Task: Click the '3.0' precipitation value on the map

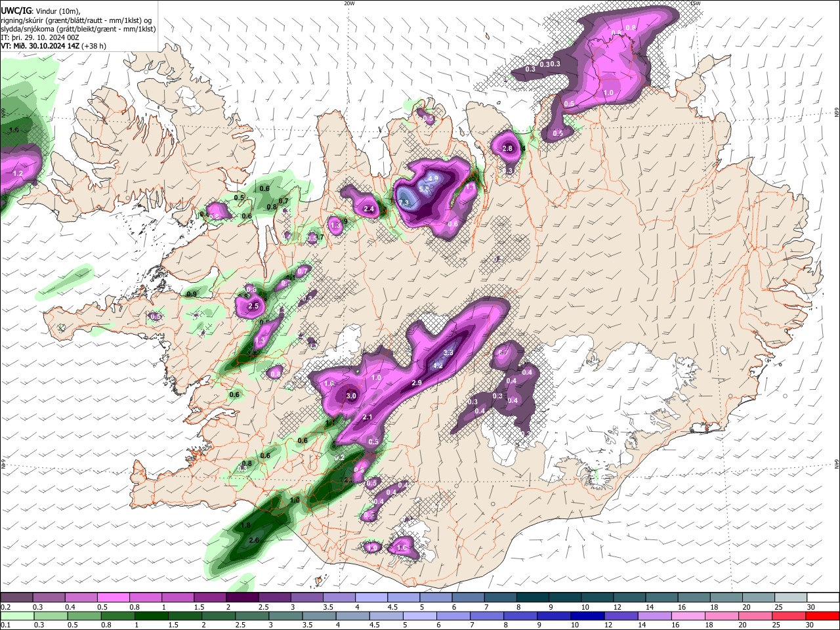Action: [x=351, y=396]
